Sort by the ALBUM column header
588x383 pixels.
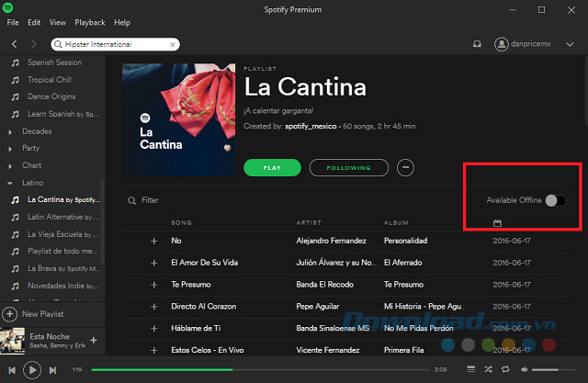[396, 222]
